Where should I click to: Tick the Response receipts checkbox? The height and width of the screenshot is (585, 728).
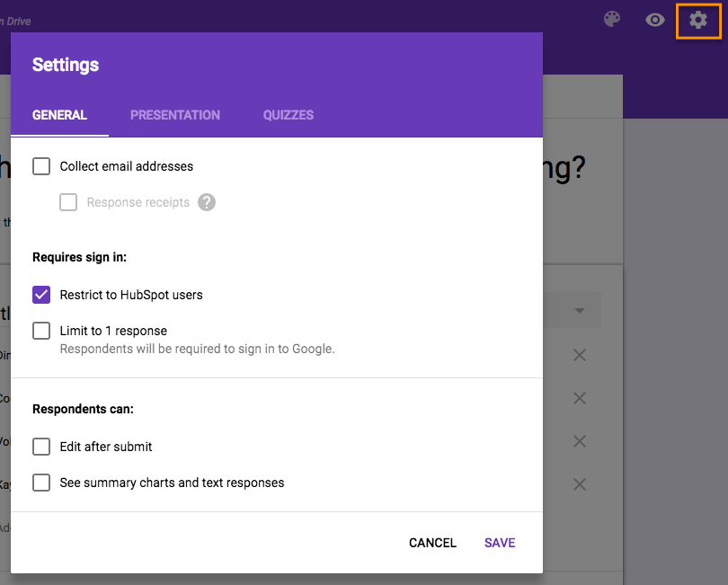[x=68, y=202]
